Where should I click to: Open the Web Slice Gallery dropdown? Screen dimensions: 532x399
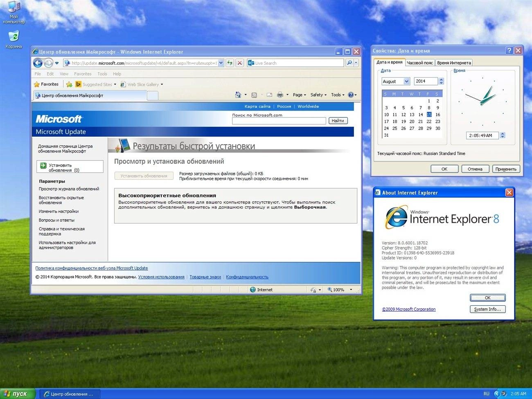pos(142,84)
